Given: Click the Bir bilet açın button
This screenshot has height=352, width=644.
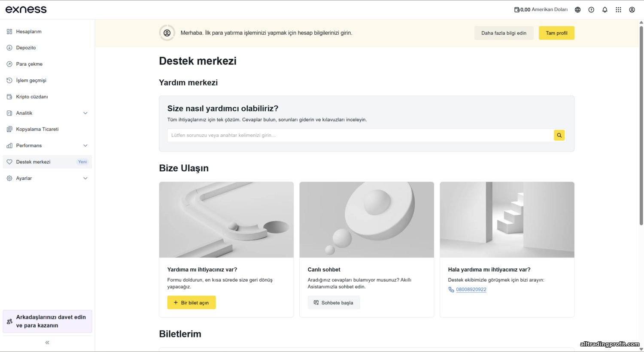Looking at the screenshot, I should (x=191, y=303).
